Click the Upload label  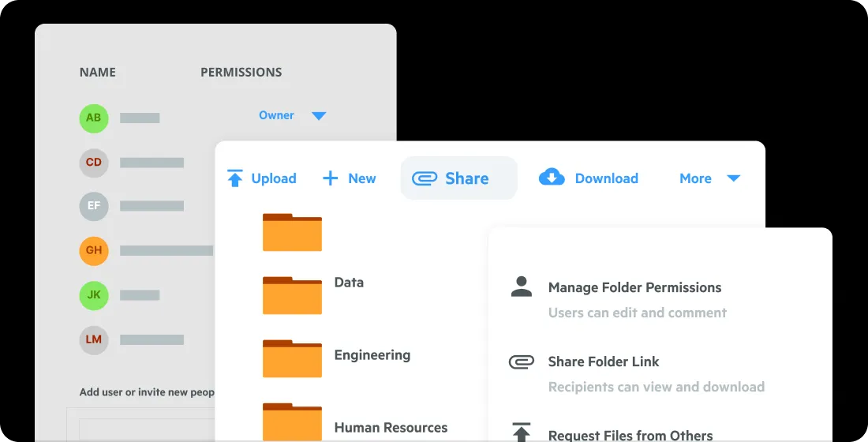point(274,178)
